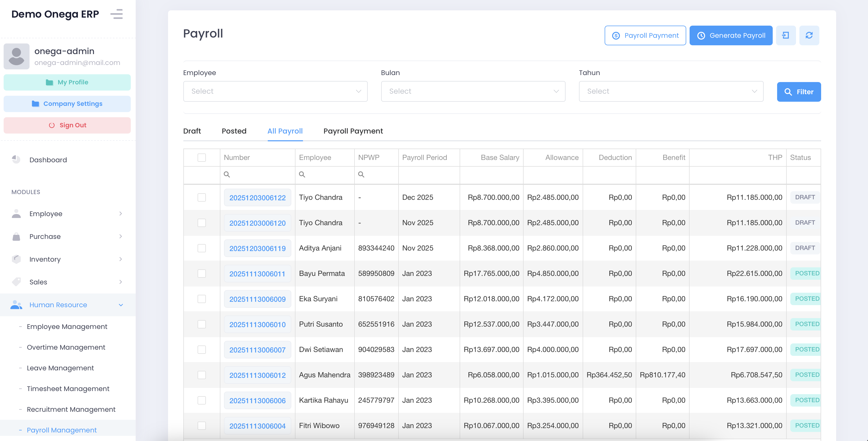Image resolution: width=868 pixels, height=441 pixels.
Task: Click the magnifier in the Employee search column
Action: click(x=302, y=175)
